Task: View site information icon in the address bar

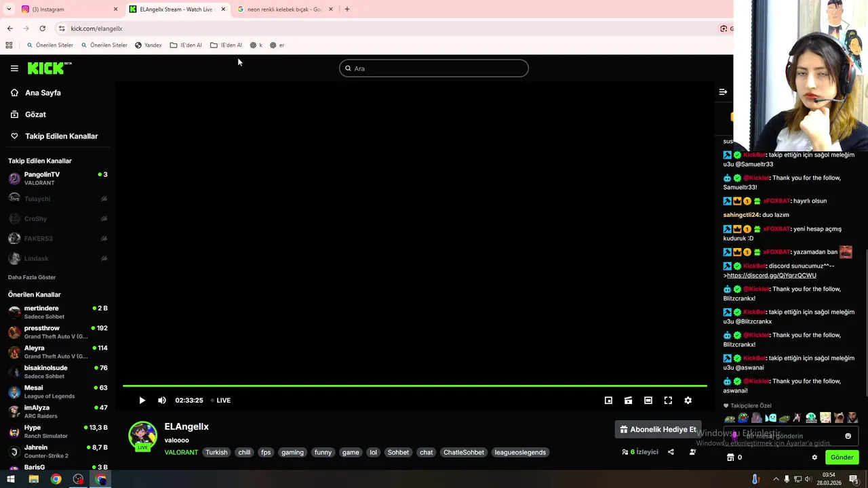Action: (62, 28)
